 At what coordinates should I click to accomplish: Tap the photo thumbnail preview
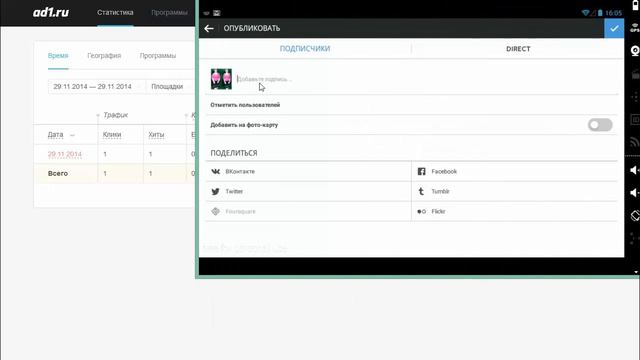tap(221, 79)
